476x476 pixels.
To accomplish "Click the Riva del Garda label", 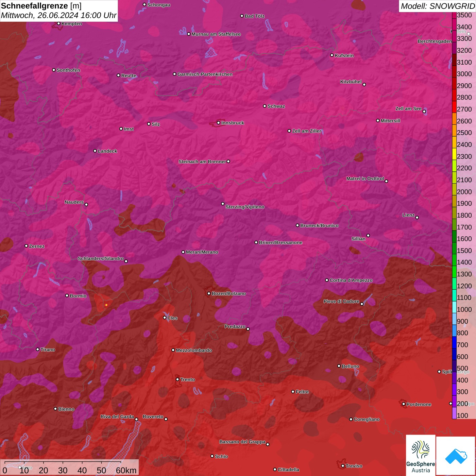I will click(117, 417).
